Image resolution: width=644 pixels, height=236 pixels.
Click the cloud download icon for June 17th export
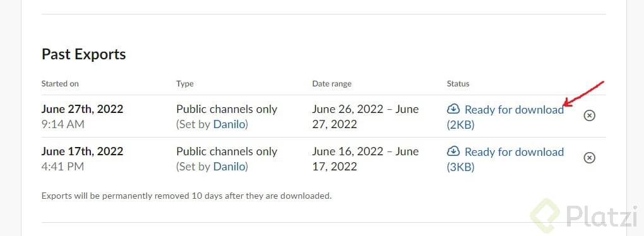(x=453, y=151)
